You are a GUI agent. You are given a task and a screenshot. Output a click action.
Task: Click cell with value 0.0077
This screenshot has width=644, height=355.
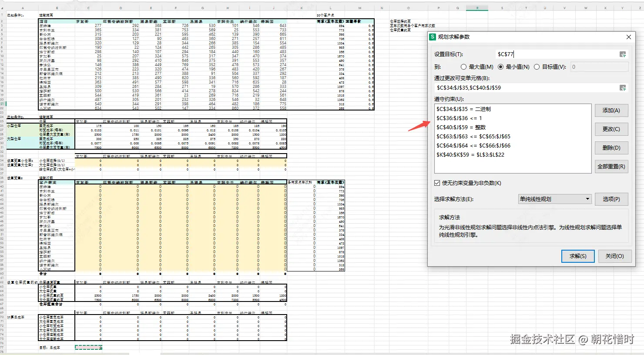point(88,143)
